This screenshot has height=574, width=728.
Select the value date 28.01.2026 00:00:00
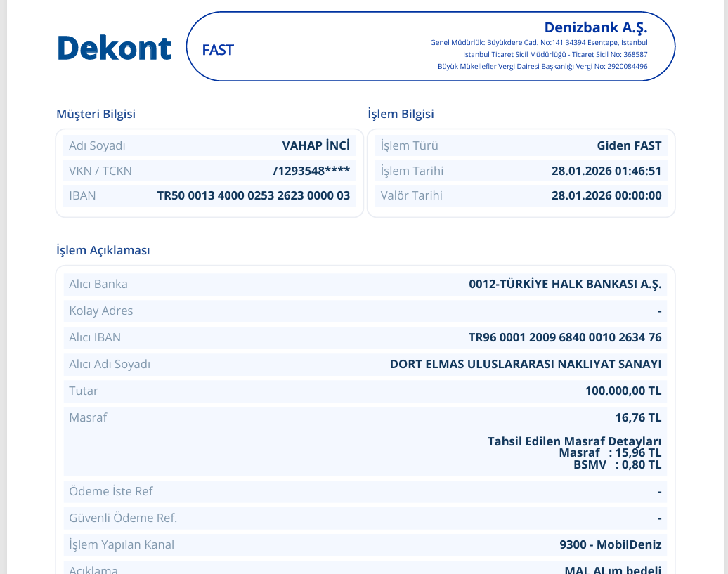click(606, 195)
